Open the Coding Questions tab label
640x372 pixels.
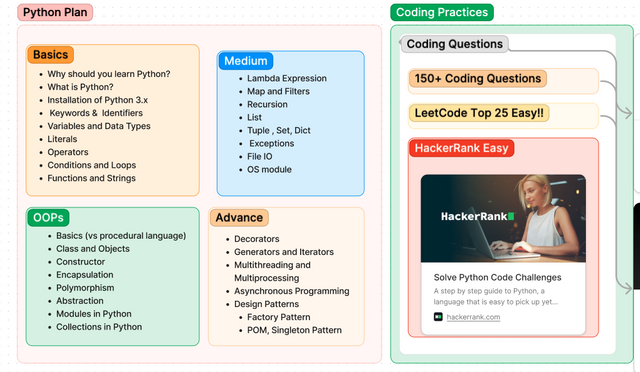(454, 44)
